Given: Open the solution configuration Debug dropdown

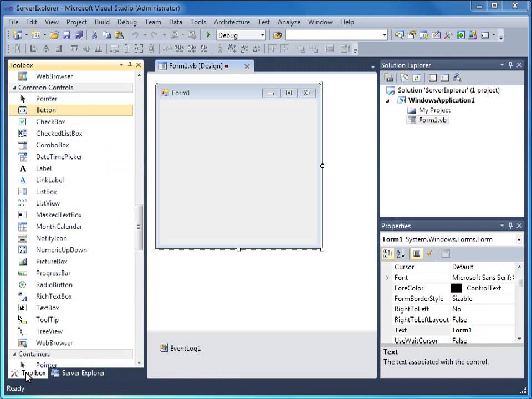Looking at the screenshot, I should coord(263,35).
